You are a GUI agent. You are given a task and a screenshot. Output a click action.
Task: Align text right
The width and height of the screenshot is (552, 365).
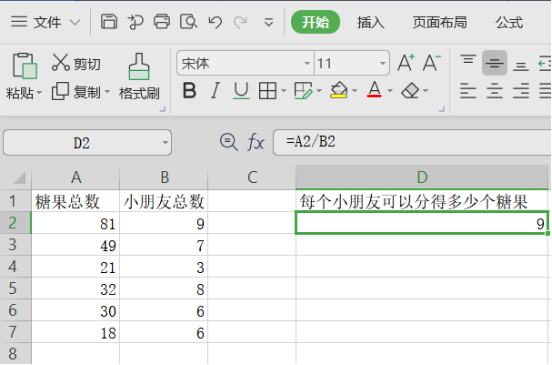click(x=521, y=91)
